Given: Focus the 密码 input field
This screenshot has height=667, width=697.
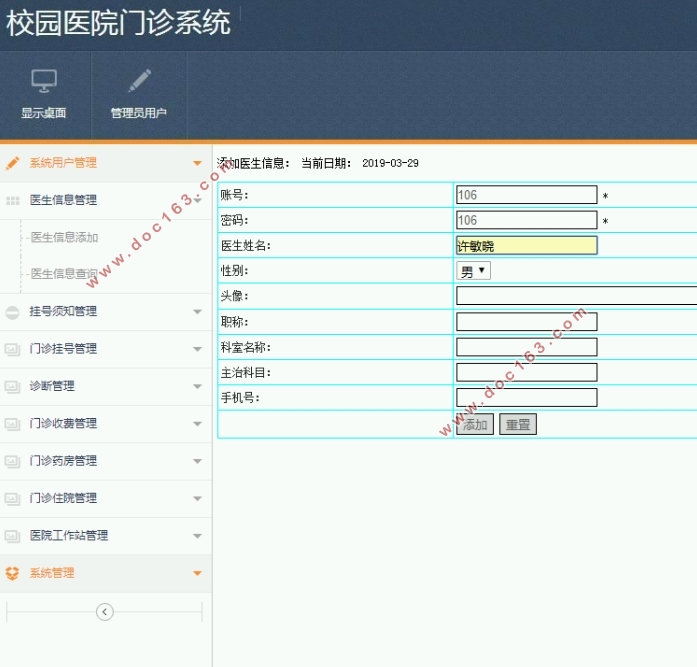Looking at the screenshot, I should [x=527, y=220].
